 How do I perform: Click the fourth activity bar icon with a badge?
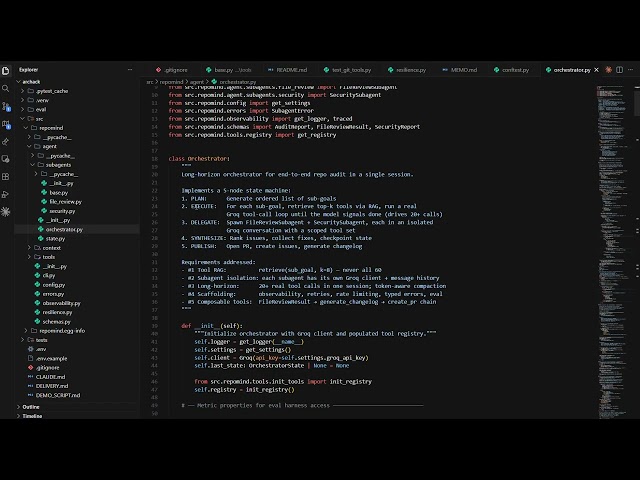coord(6,124)
